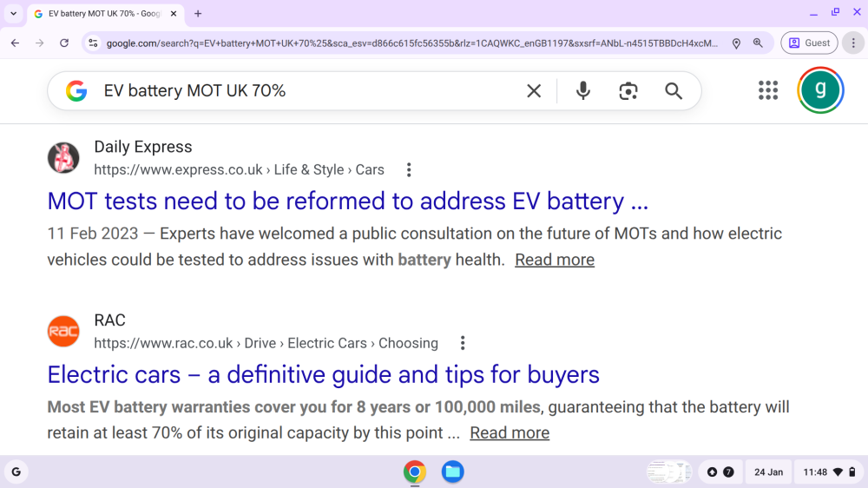Open 'MOT tests need to be reformed' result
The width and height of the screenshot is (868, 488).
pos(348,201)
